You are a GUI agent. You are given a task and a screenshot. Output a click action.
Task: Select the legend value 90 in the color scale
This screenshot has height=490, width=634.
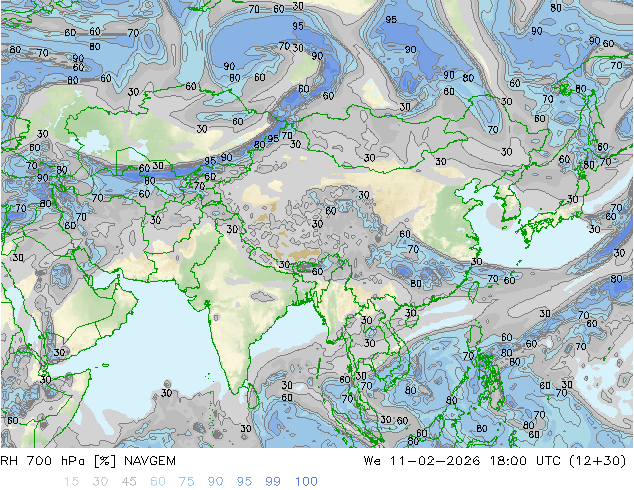(215, 482)
